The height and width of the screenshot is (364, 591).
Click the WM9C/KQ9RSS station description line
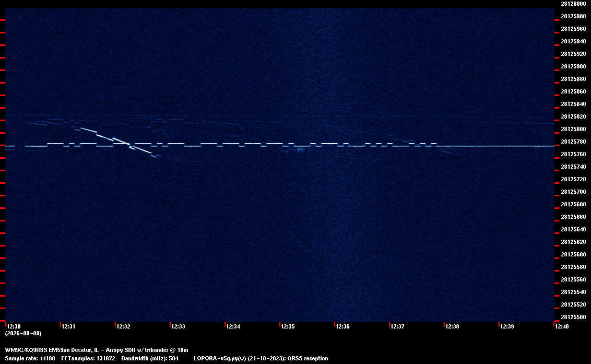tap(97, 350)
